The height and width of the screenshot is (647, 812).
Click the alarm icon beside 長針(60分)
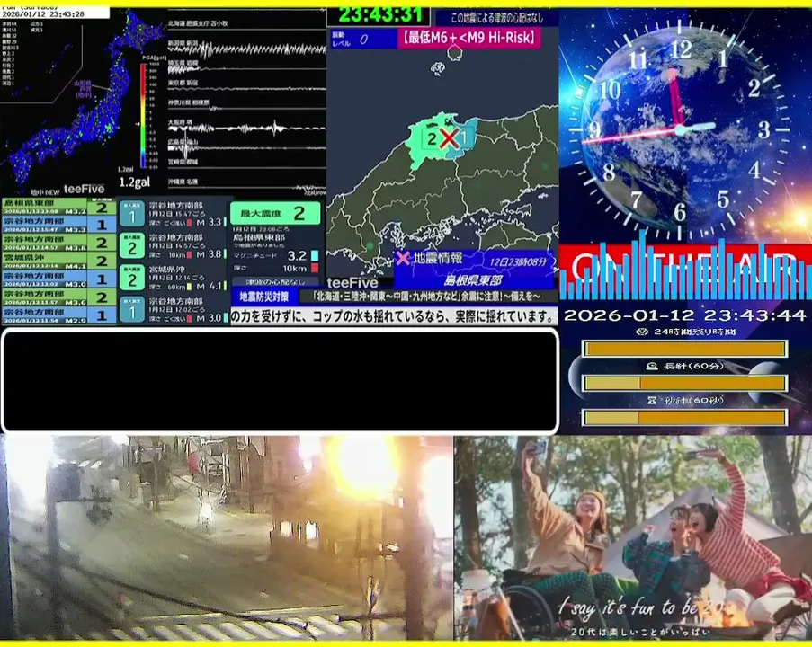652,366
